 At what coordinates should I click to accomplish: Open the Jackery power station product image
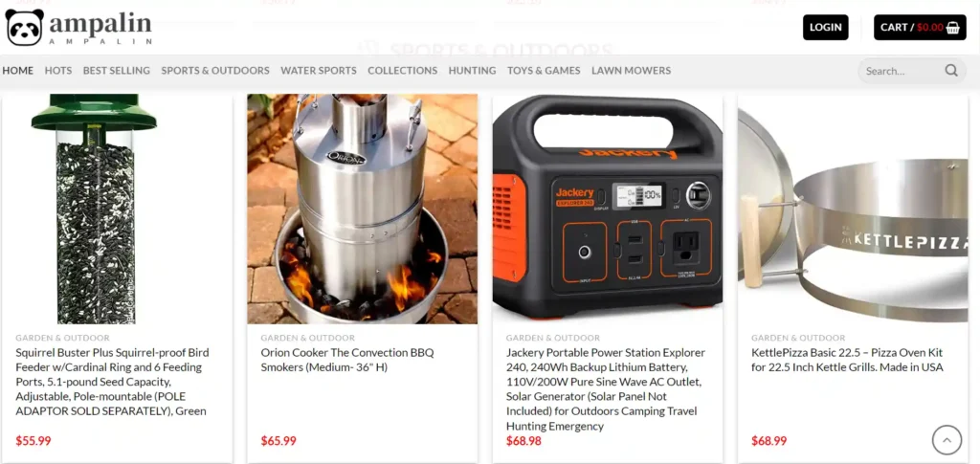point(608,209)
